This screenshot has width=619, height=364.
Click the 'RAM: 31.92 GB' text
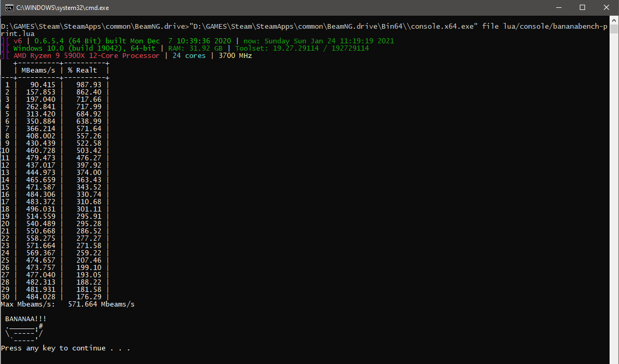click(x=196, y=48)
